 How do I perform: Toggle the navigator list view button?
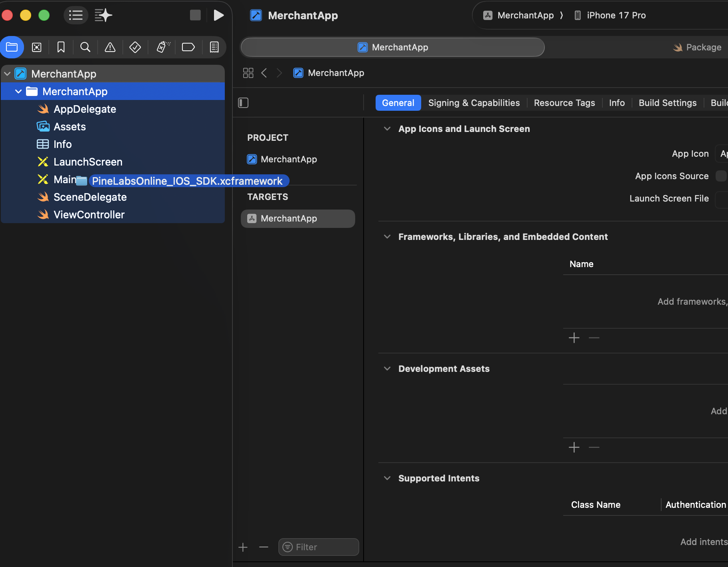[x=76, y=16]
